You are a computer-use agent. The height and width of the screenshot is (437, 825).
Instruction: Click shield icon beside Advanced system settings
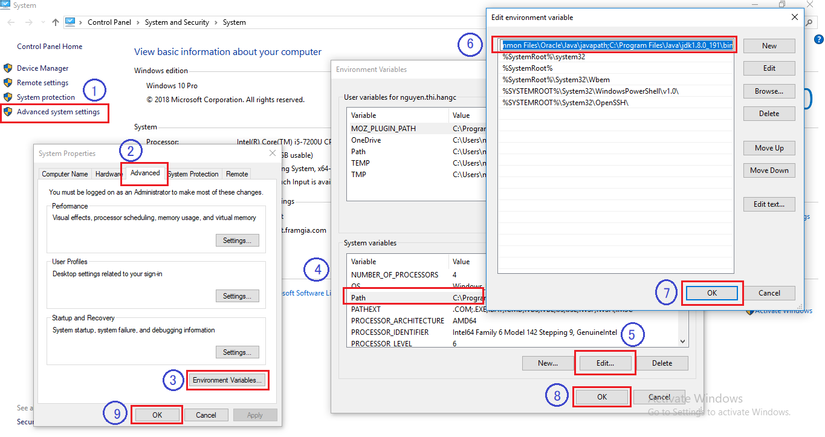8,112
